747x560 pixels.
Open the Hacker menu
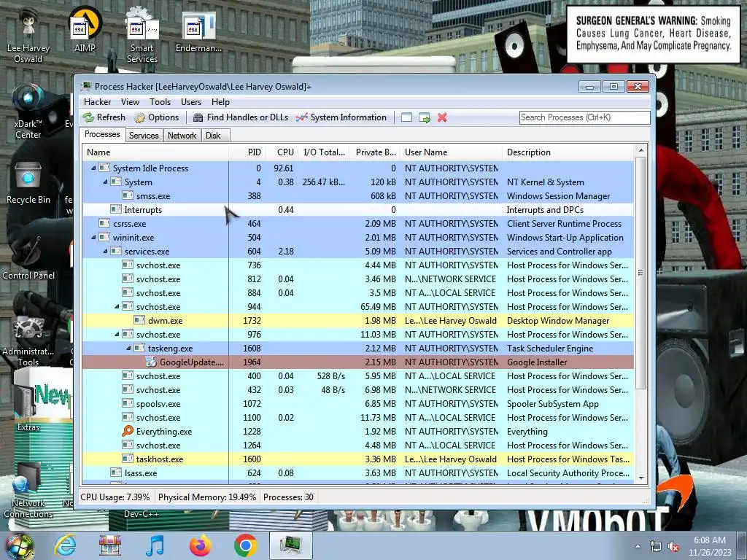(x=97, y=102)
